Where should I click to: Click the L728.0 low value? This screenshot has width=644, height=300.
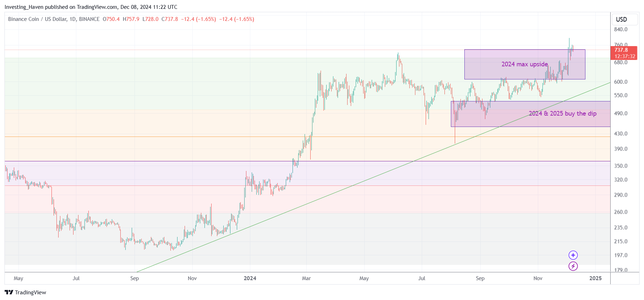click(x=151, y=19)
